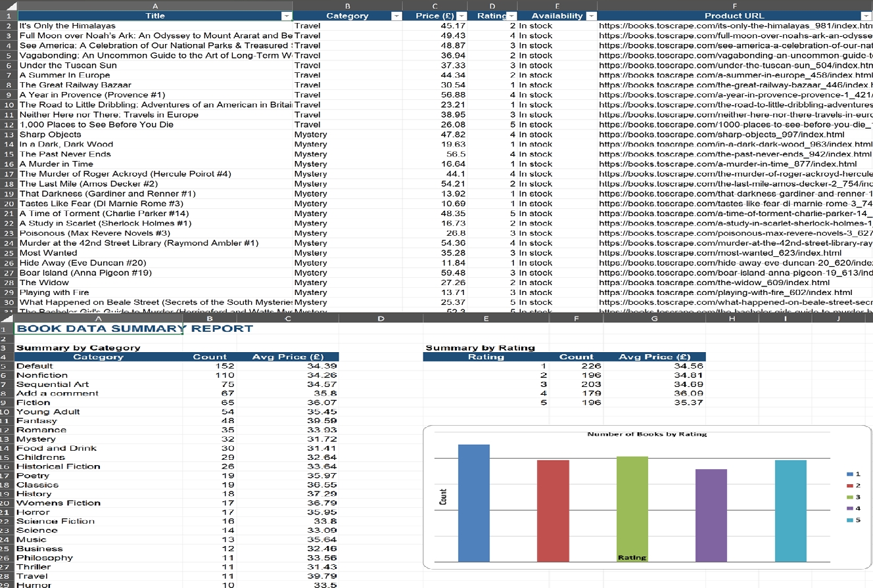Click the Default category cell
The width and height of the screenshot is (873, 588).
click(98, 366)
